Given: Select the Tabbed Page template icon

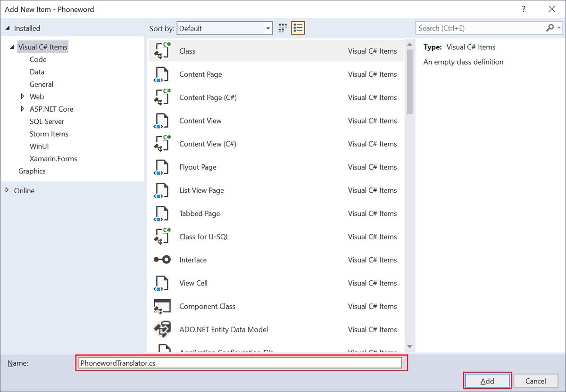Looking at the screenshot, I should (161, 213).
